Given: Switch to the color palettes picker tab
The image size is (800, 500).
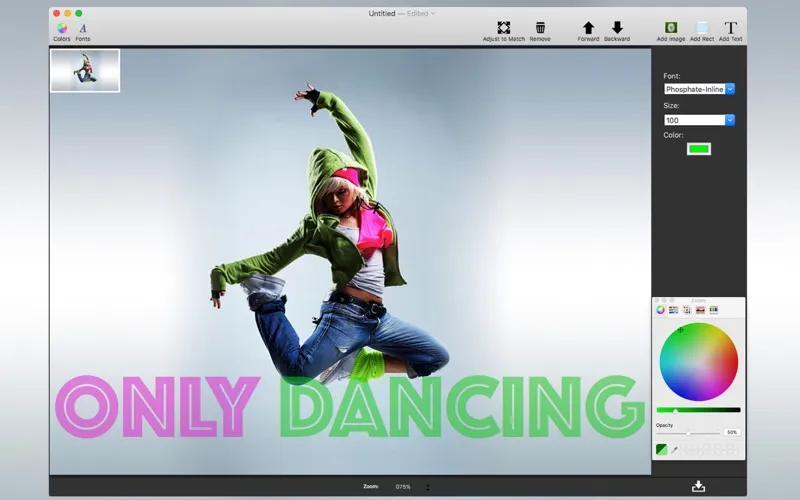Looking at the screenshot, I should (x=687, y=310).
